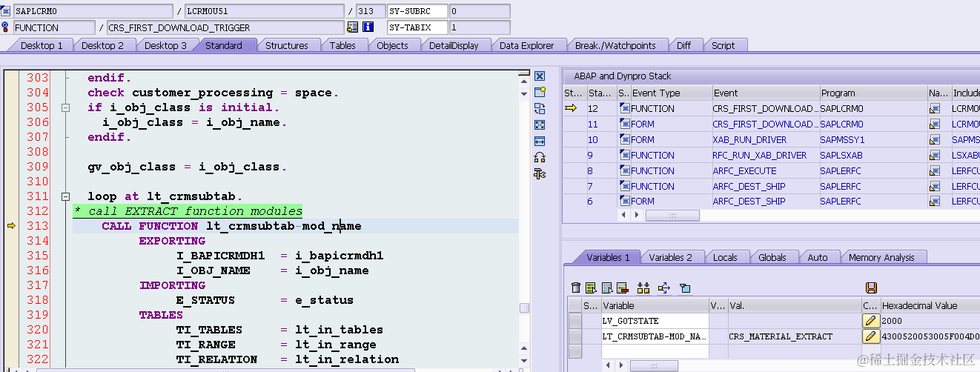980x372 pixels.
Task: Click the blue arrow icon in variables toolbar
Action: pyautogui.click(x=664, y=288)
